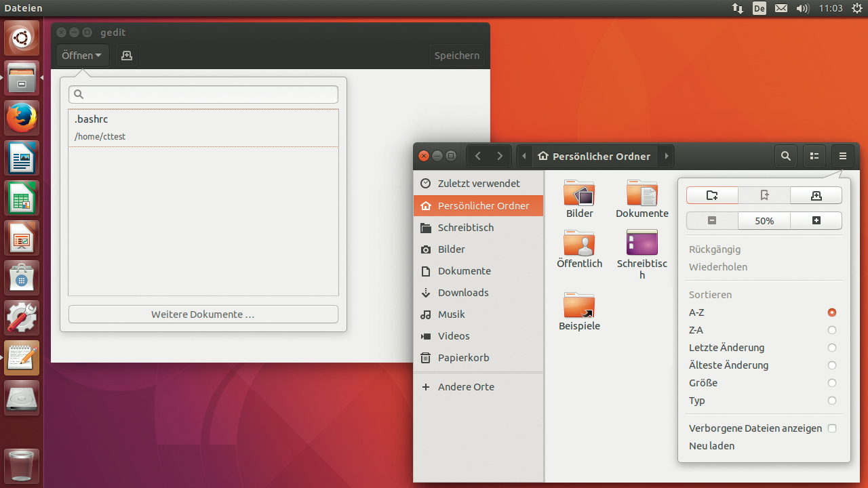The height and width of the screenshot is (488, 868).
Task: Select Zuletzt verwendet in the sidebar
Action: (478, 184)
